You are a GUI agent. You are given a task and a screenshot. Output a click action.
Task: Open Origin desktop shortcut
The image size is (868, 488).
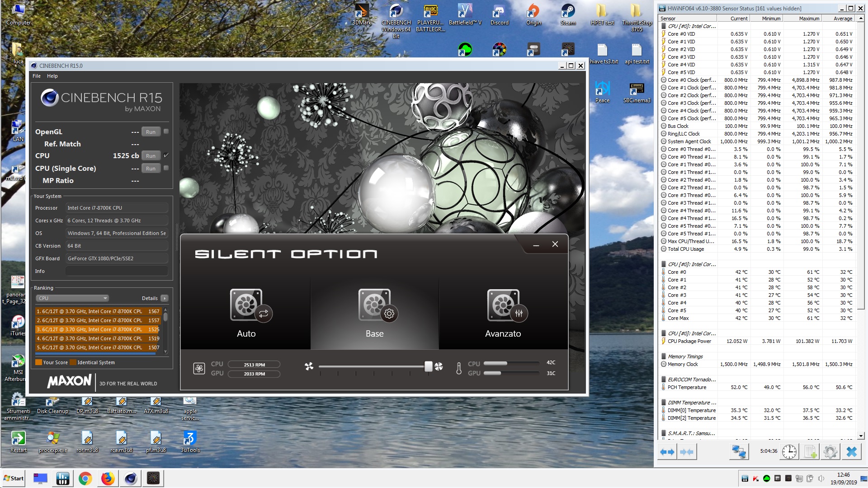(x=533, y=14)
